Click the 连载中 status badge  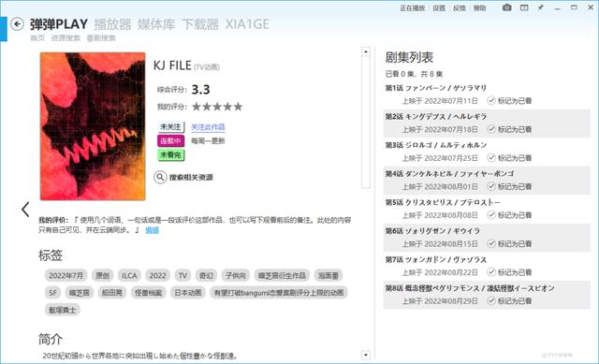pos(170,141)
